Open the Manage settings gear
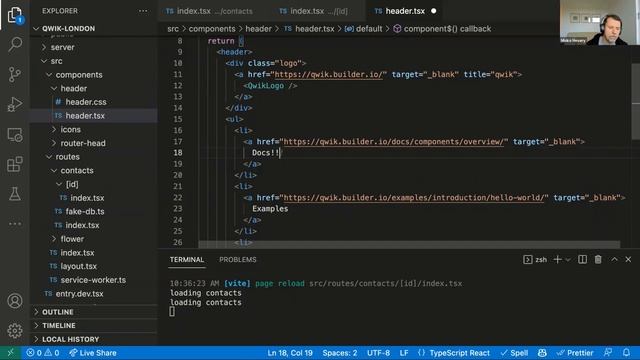The image size is (640, 360). point(15,331)
